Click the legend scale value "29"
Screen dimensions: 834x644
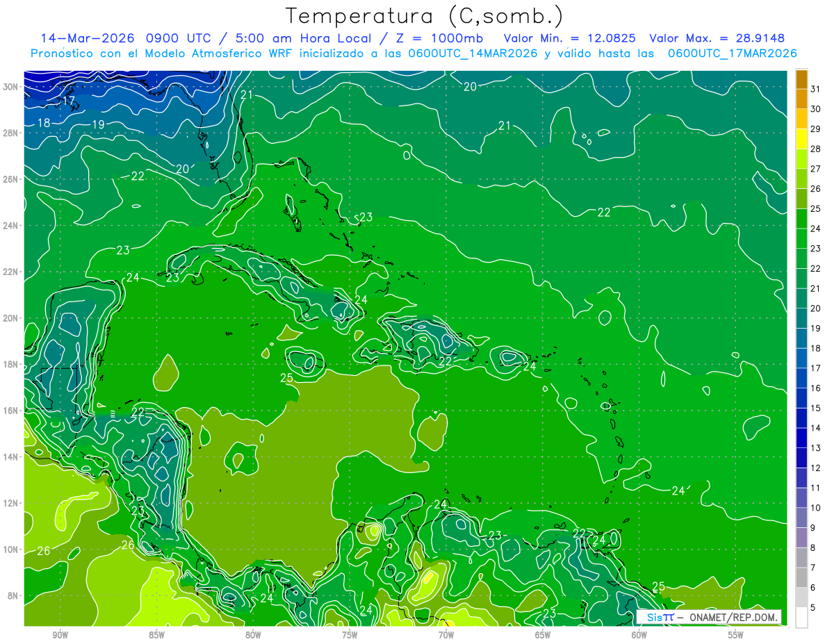(817, 129)
